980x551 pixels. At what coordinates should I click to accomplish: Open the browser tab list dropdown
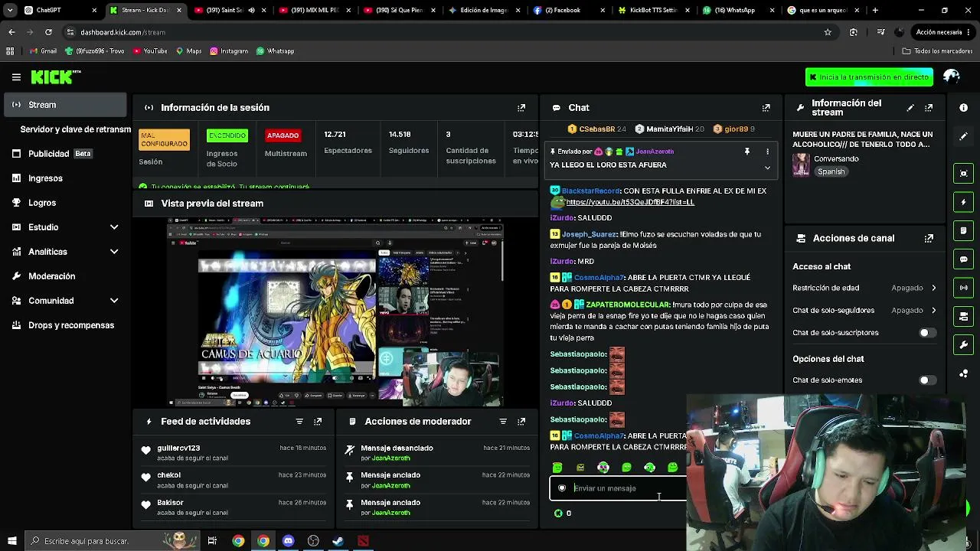(10, 11)
